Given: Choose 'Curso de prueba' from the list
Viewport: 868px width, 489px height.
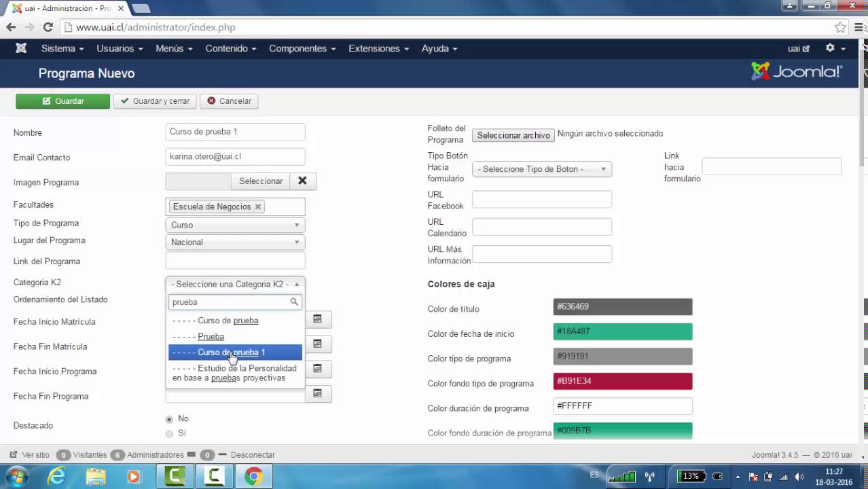Looking at the screenshot, I should (x=235, y=321).
